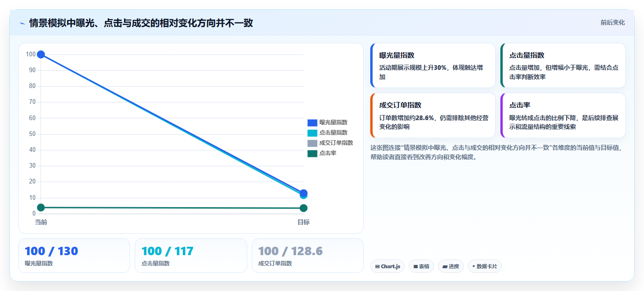644x291 pixels.
Task: Select the 点击率 info card heading
Action: 520,105
